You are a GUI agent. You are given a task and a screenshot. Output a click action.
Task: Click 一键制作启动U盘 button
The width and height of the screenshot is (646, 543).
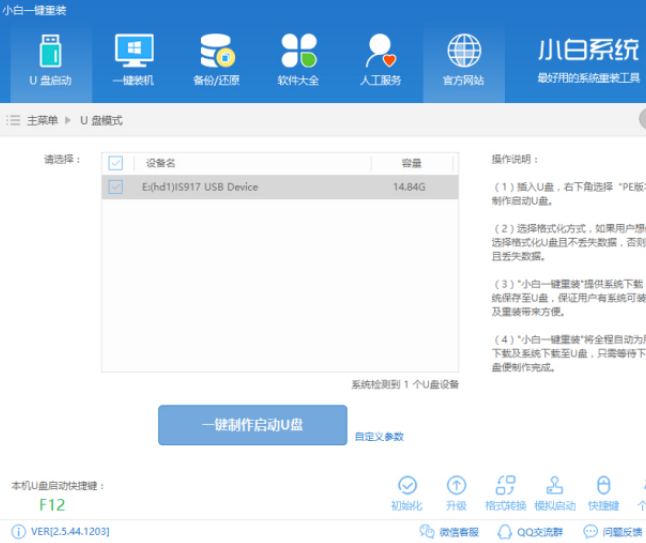tap(253, 425)
